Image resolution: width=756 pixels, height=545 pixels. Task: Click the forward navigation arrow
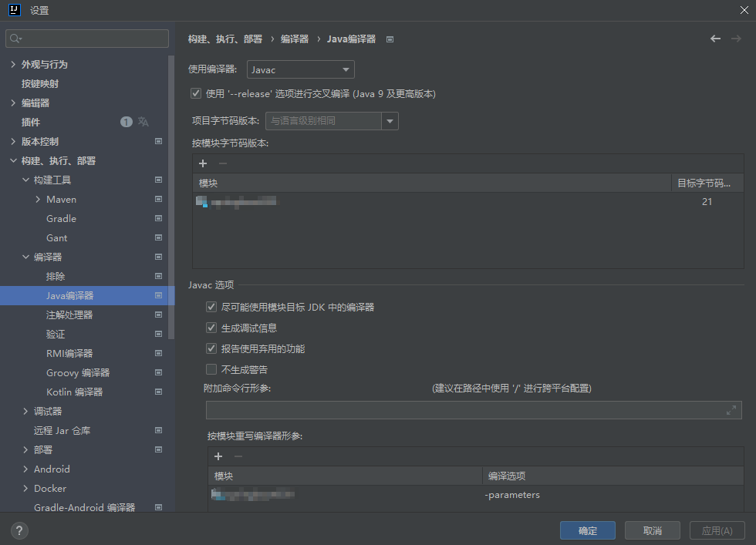click(736, 39)
